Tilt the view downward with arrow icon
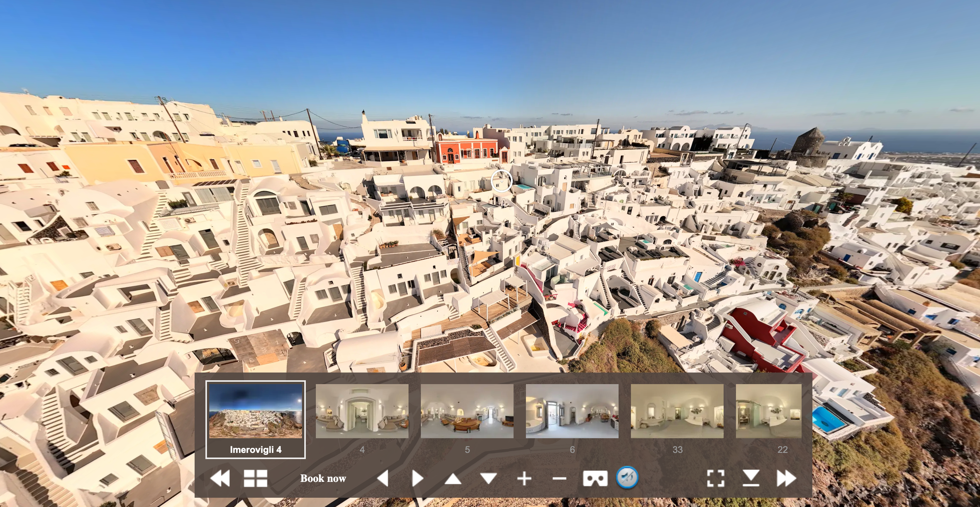Screen dimensions: 980x507 [488, 478]
